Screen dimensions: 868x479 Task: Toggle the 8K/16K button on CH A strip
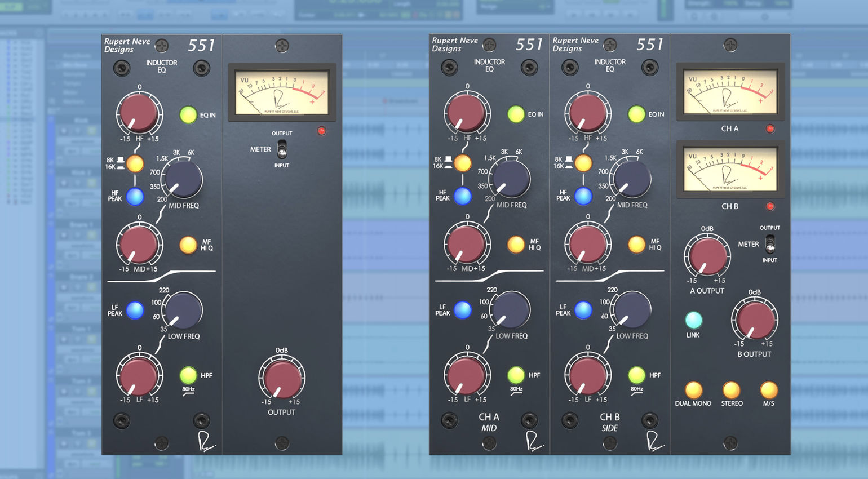[463, 163]
